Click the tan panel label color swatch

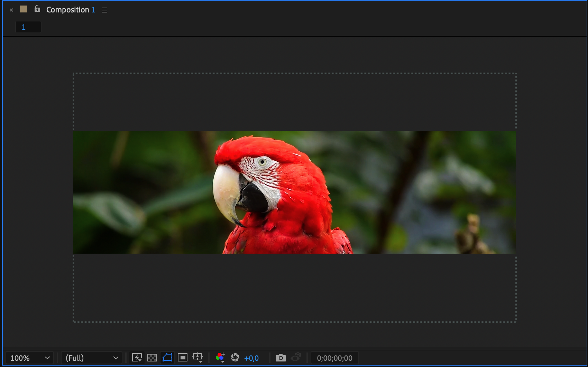click(24, 9)
